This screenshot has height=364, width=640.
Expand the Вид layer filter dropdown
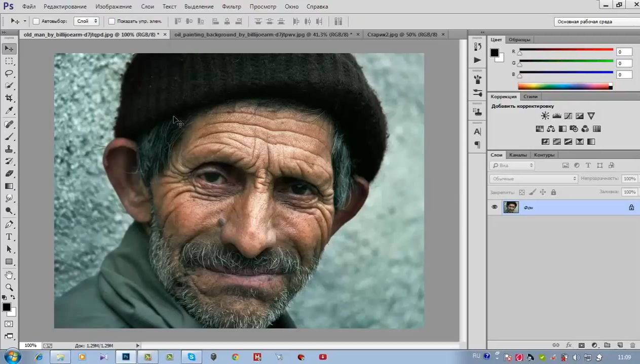tap(512, 166)
